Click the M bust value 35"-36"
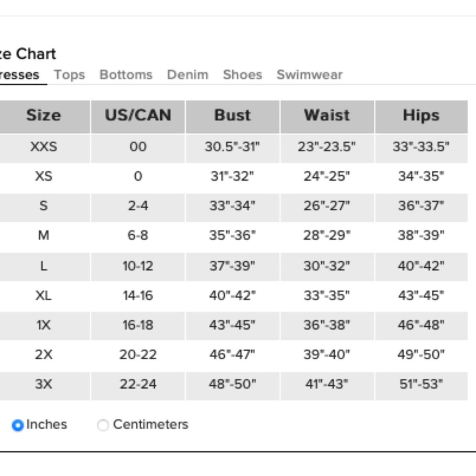The image size is (476, 476). (x=232, y=236)
